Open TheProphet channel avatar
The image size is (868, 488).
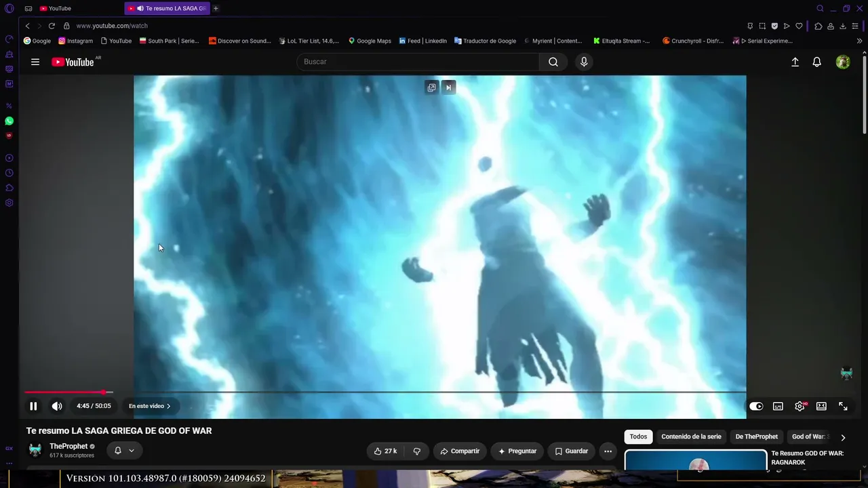coord(35,450)
